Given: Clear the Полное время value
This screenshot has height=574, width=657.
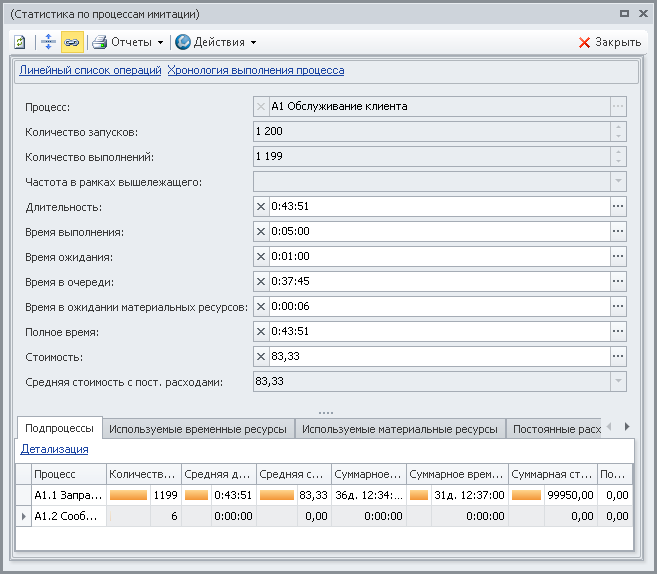Looking at the screenshot, I should [261, 331].
